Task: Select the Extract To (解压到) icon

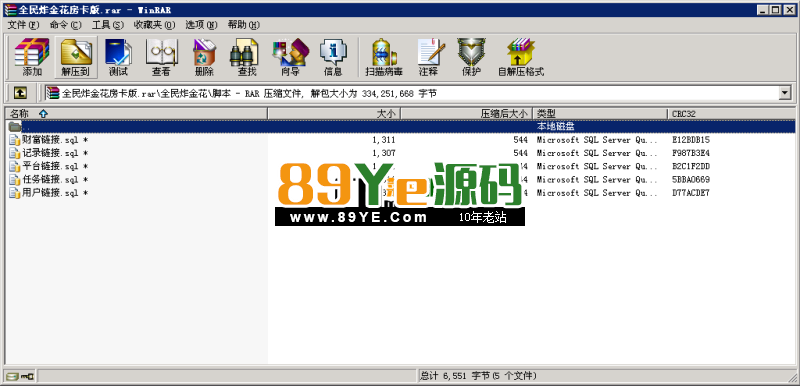Action: (76, 57)
